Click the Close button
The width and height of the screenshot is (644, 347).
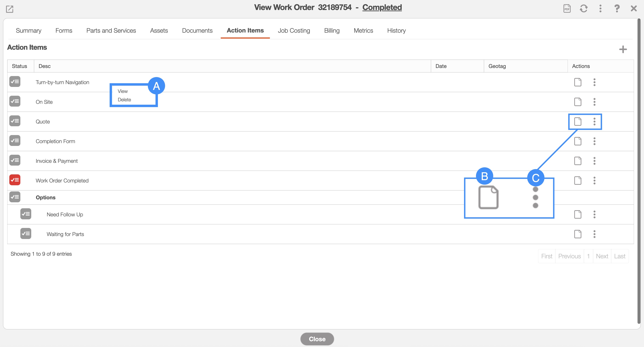pos(317,339)
